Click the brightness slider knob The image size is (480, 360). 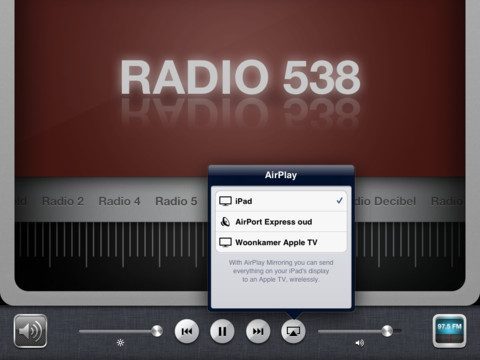tap(156, 331)
